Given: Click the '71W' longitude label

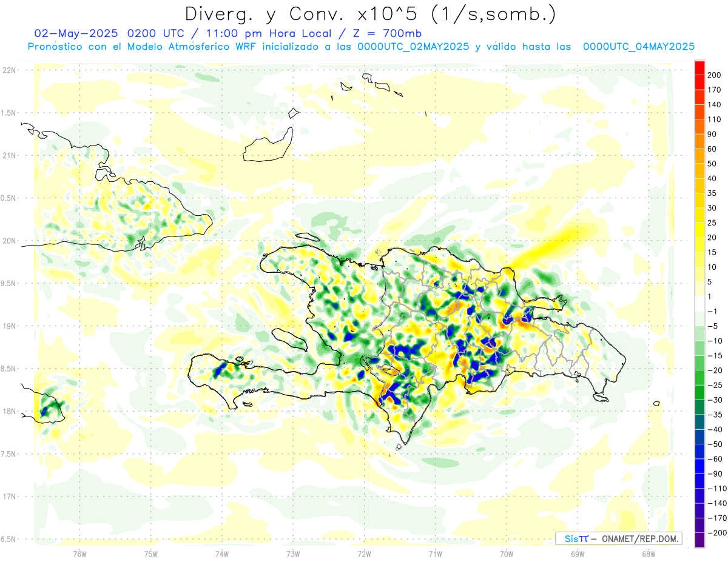Looking at the screenshot, I should click(435, 554).
